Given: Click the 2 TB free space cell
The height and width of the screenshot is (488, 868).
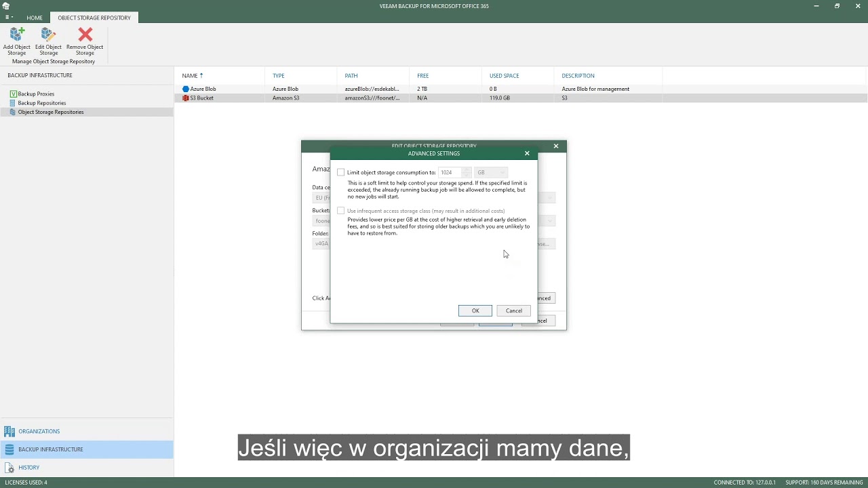Looking at the screenshot, I should tap(422, 89).
